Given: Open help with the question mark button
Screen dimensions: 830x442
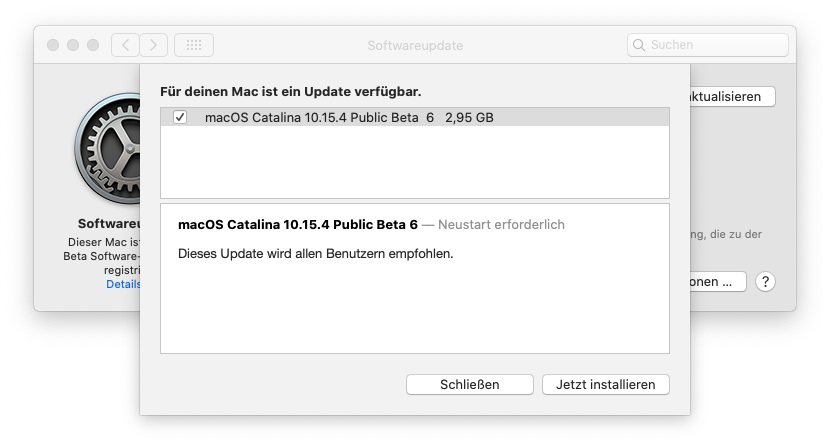Looking at the screenshot, I should [766, 282].
